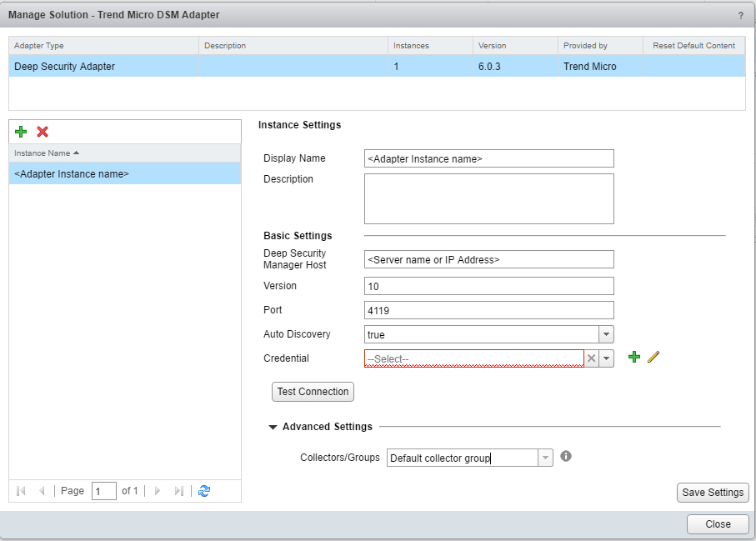Clear the Credential selection with X icon
This screenshot has width=756, height=541.
(x=591, y=358)
